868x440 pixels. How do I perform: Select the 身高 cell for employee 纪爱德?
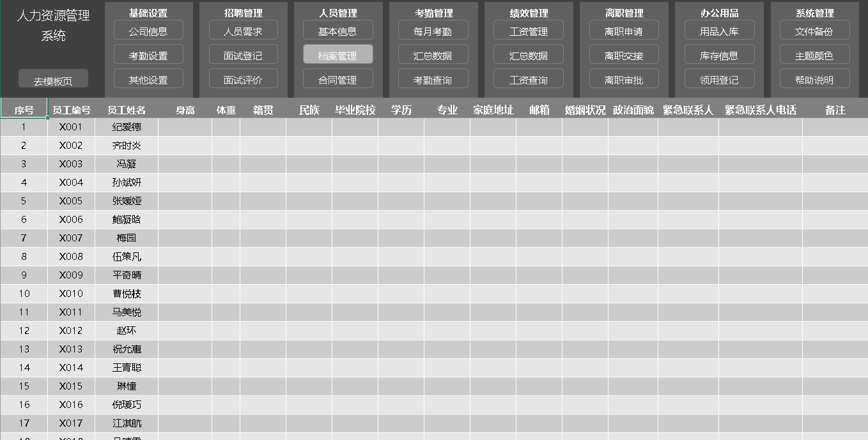pos(185,127)
